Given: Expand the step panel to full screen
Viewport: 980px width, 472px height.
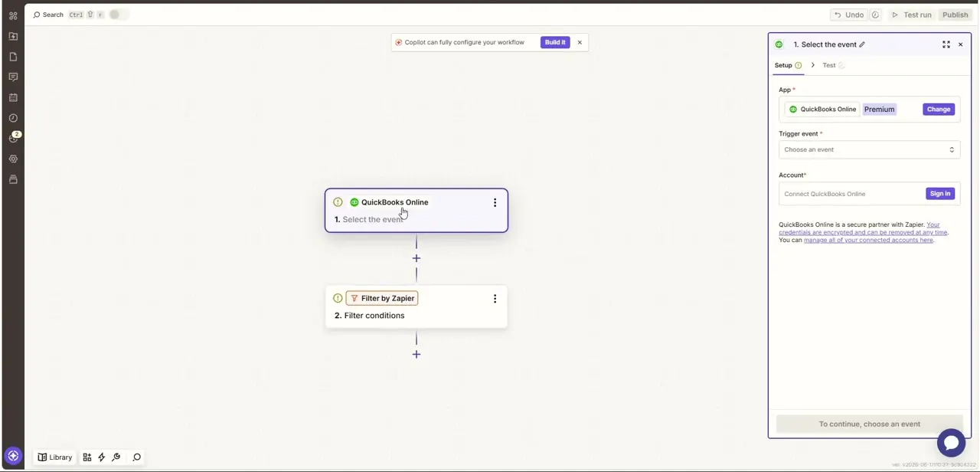Looking at the screenshot, I should [946, 44].
